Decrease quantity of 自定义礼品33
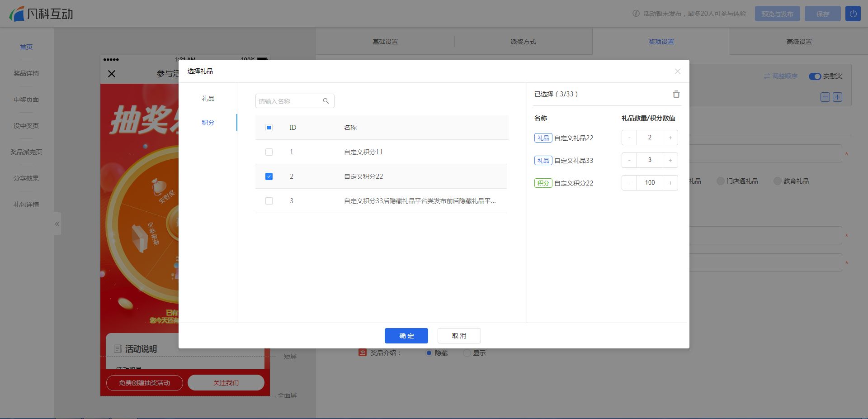This screenshot has height=419, width=868. [x=629, y=160]
